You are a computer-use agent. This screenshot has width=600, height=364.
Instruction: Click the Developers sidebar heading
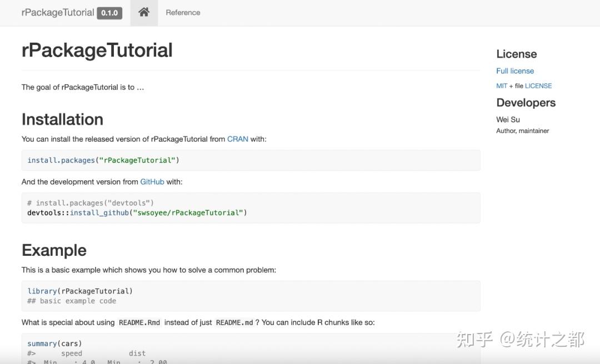[x=526, y=103]
